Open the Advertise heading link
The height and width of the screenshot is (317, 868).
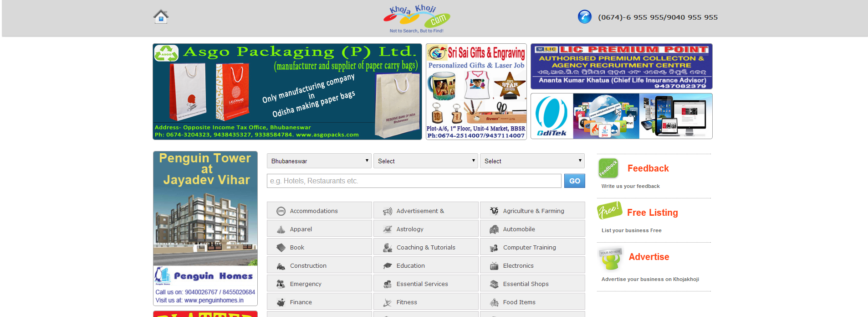pyautogui.click(x=649, y=257)
